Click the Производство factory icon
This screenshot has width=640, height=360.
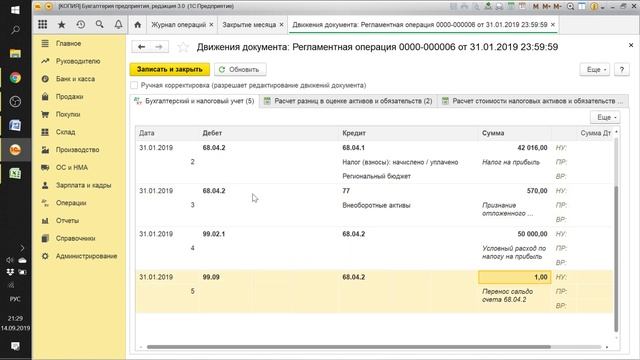coord(45,150)
